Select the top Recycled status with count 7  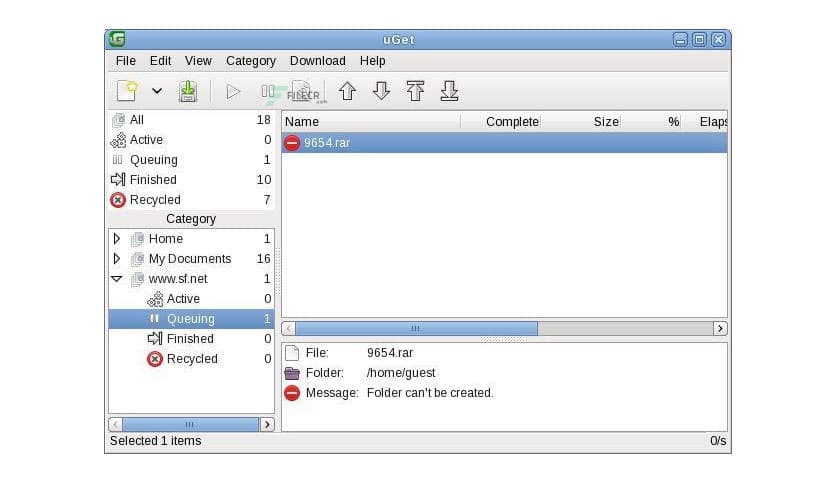(x=191, y=200)
